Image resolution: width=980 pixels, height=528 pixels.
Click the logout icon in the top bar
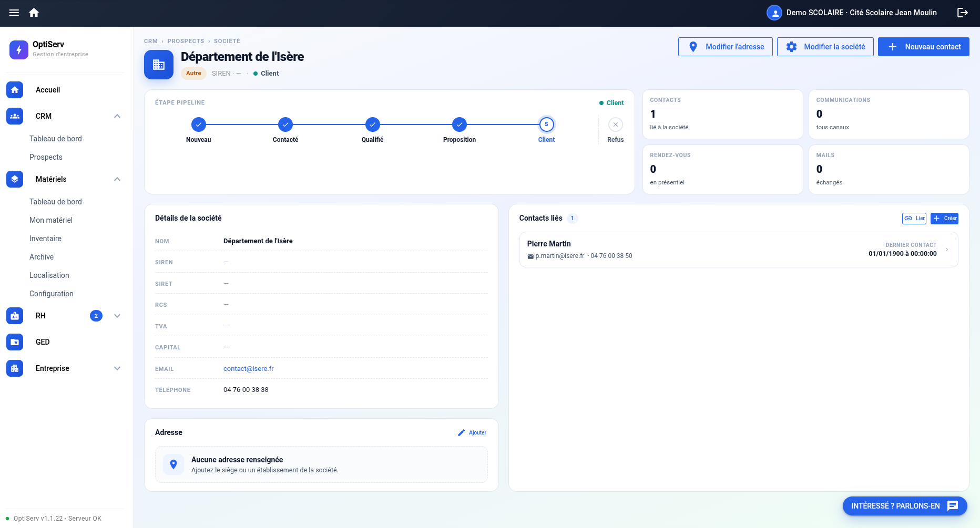click(963, 13)
